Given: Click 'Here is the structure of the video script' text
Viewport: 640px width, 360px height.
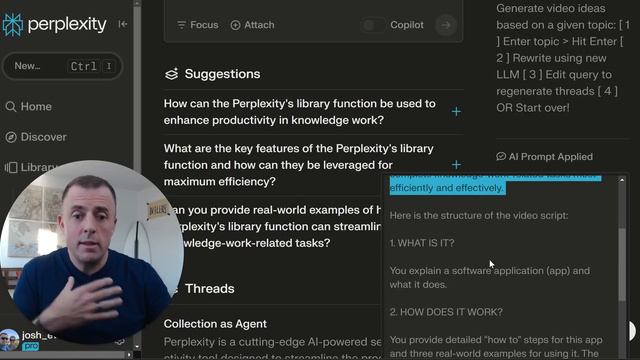Looking at the screenshot, I should click(x=479, y=215).
